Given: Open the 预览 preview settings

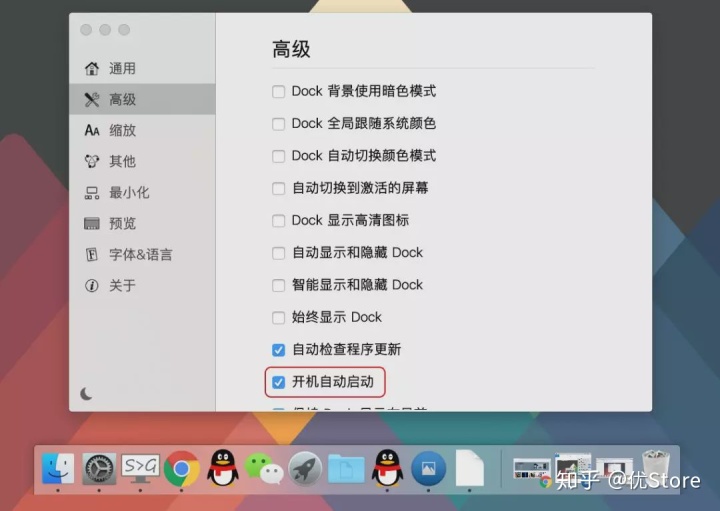Looking at the screenshot, I should click(142, 223).
